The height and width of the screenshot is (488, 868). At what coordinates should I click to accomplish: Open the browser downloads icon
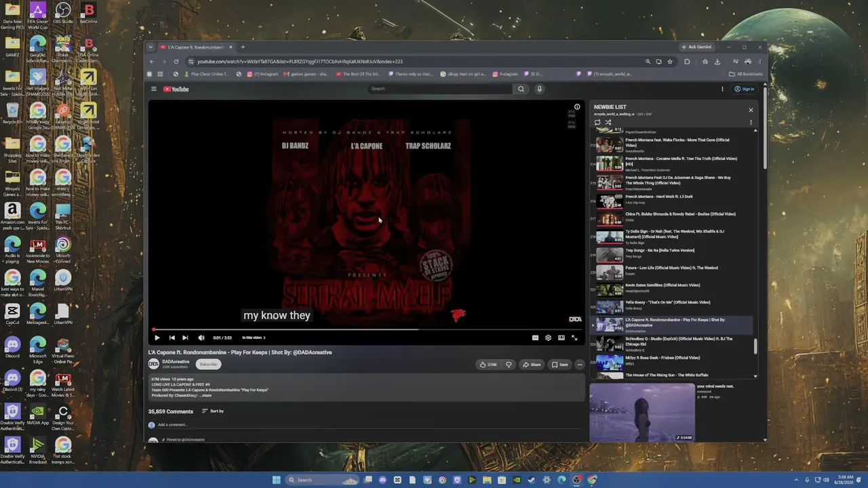click(x=717, y=62)
